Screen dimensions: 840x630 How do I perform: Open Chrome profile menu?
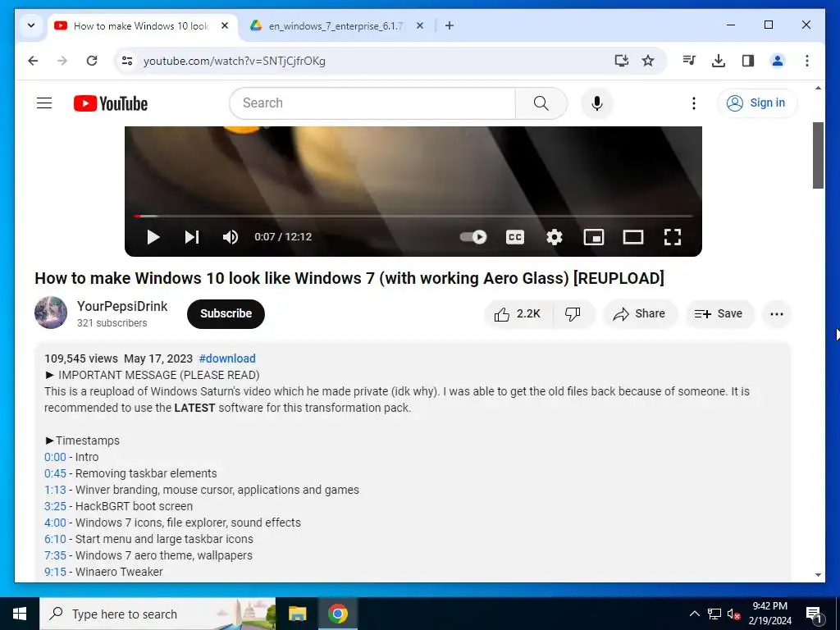pyautogui.click(x=778, y=61)
